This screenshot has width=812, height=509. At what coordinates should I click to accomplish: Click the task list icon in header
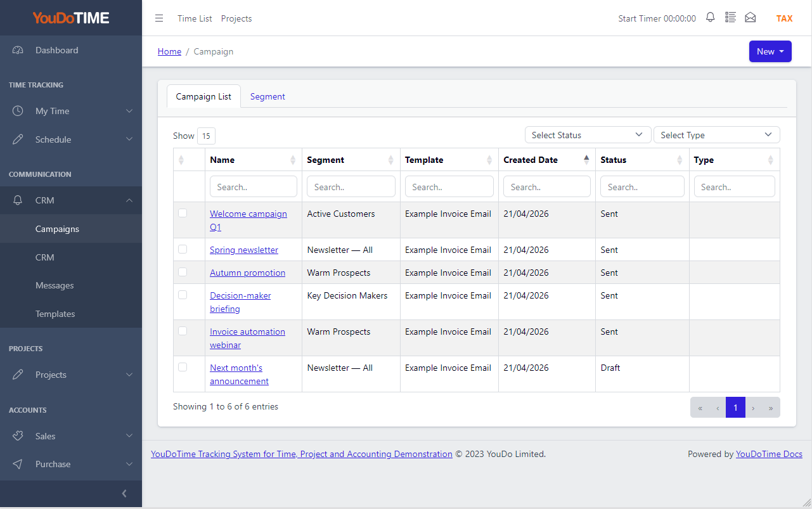[x=730, y=18]
